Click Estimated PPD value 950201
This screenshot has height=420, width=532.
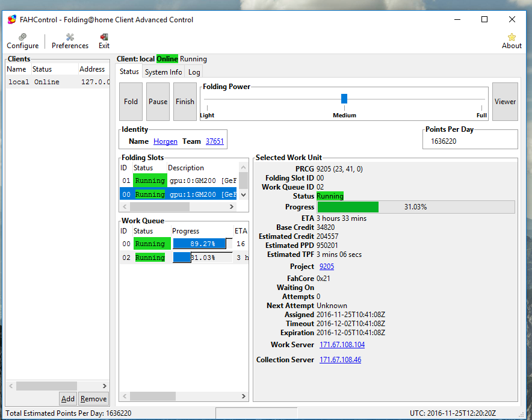tap(327, 246)
